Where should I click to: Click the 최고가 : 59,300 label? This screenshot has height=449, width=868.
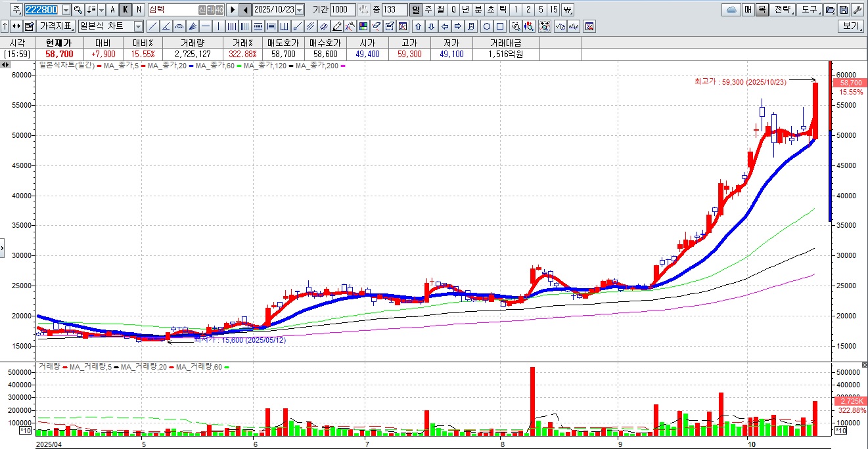[x=740, y=81]
